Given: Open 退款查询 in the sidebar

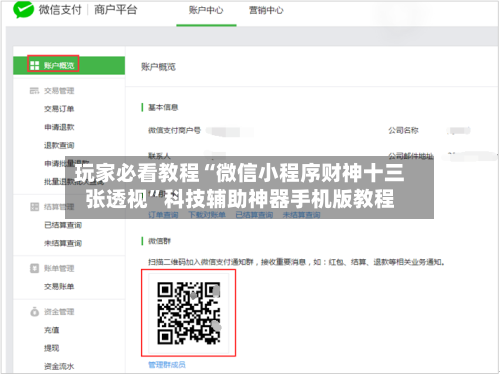Looking at the screenshot, I should tap(59, 145).
